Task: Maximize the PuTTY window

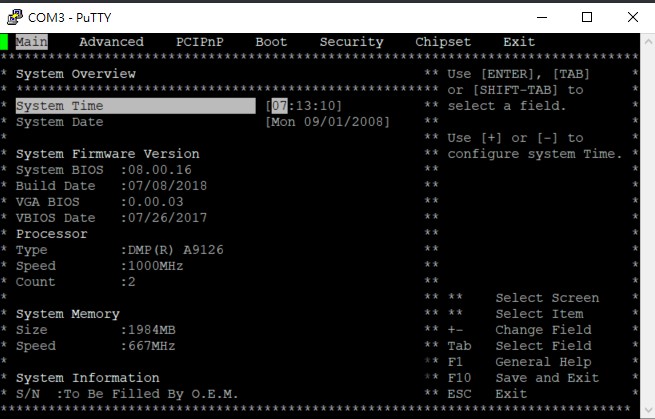Action: [x=587, y=17]
